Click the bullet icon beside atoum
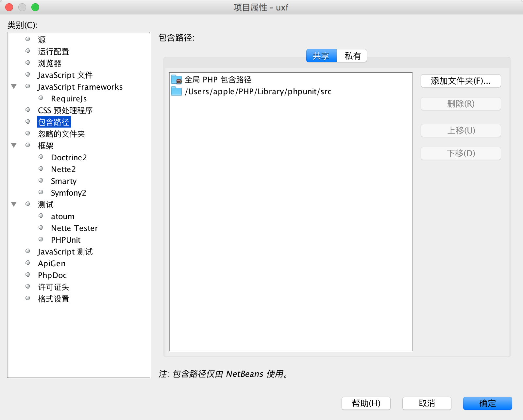This screenshot has height=420, width=523. pos(41,216)
